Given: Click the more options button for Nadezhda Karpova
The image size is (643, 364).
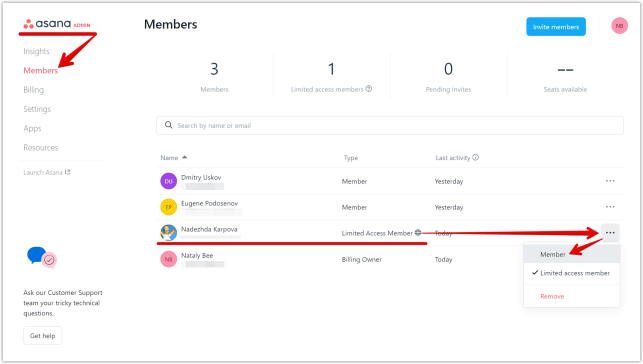Looking at the screenshot, I should [610, 233].
